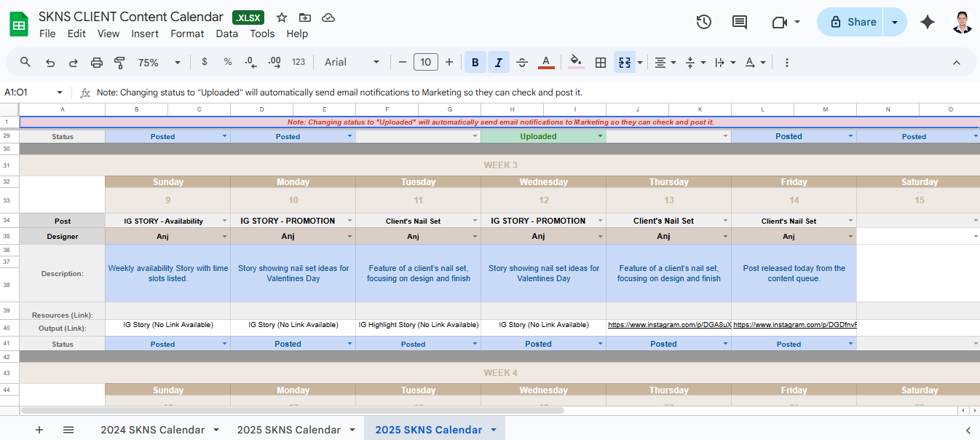Open version history clock icon
Viewport: 980px width, 440px height.
click(703, 22)
